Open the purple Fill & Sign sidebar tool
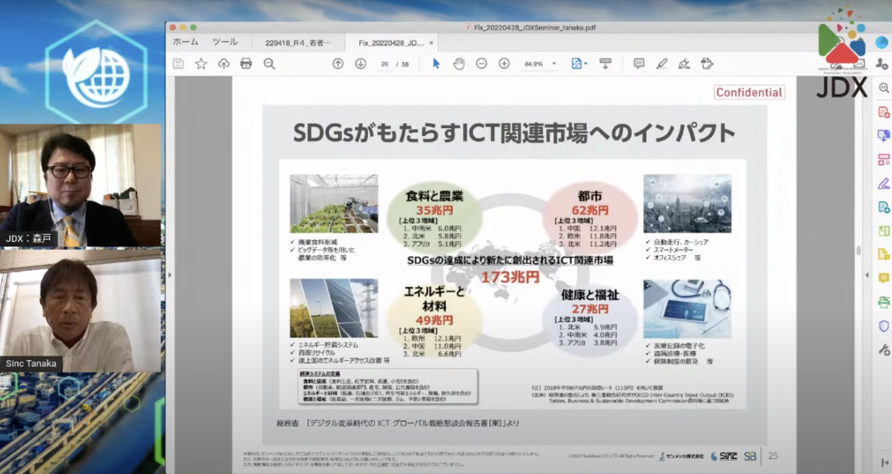 (883, 183)
